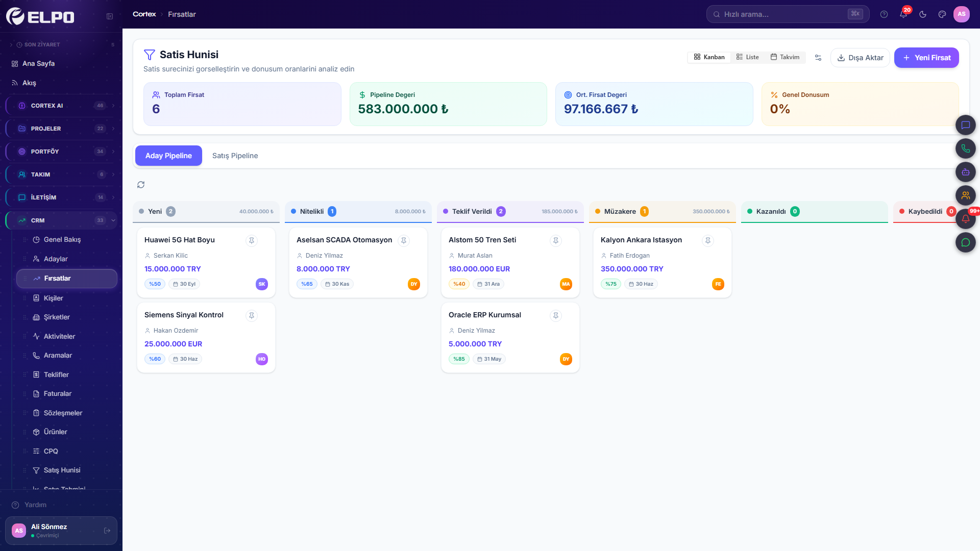Open Genel Bakış in CRM menu
980x551 pixels.
point(67,240)
